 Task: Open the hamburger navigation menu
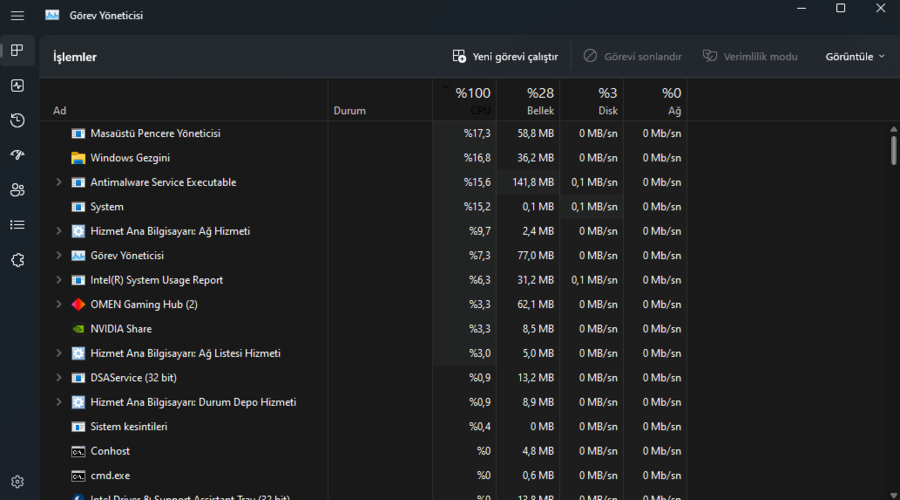click(17, 16)
